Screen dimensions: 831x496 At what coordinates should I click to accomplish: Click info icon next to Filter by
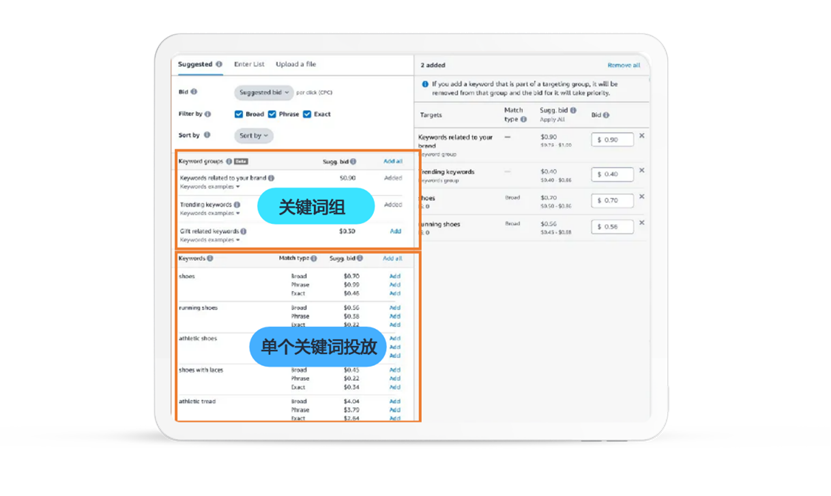point(208,114)
